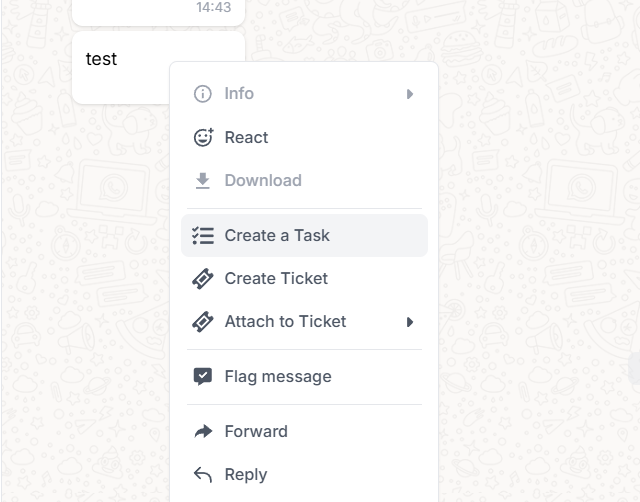Screen dimensions: 640x502
Task: Choose Create a Task
Action: click(x=304, y=235)
